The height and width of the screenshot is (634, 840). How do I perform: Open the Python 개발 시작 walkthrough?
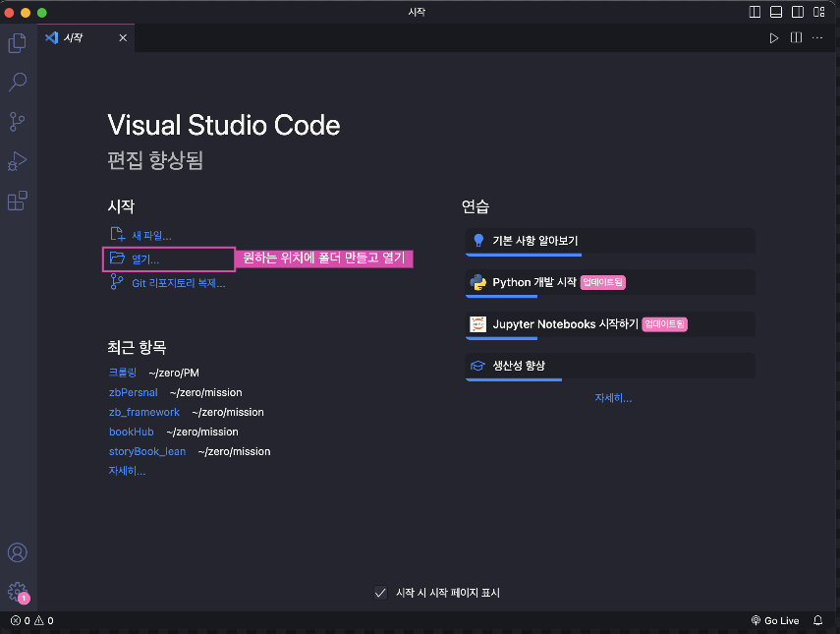[x=610, y=283]
